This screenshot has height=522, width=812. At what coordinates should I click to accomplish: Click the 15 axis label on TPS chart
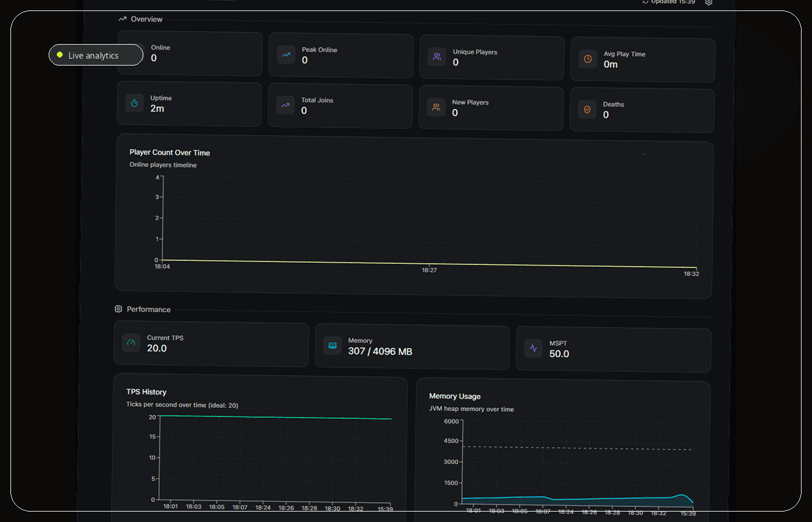(153, 436)
